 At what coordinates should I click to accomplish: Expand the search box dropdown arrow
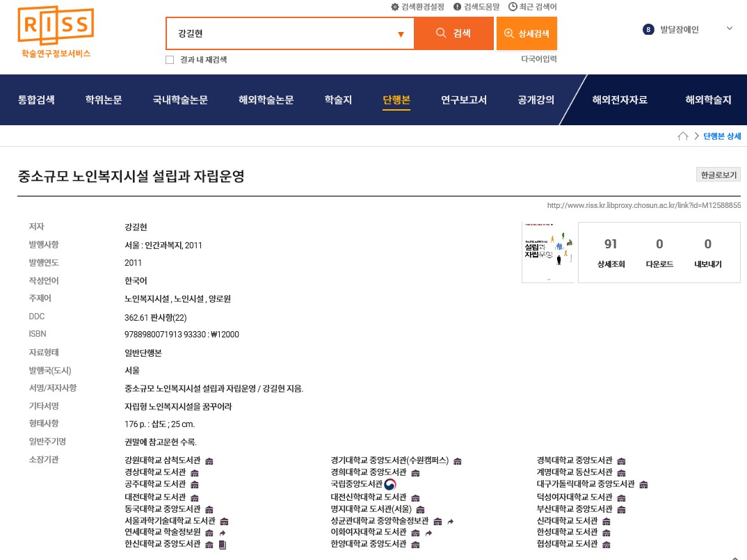pyautogui.click(x=401, y=34)
